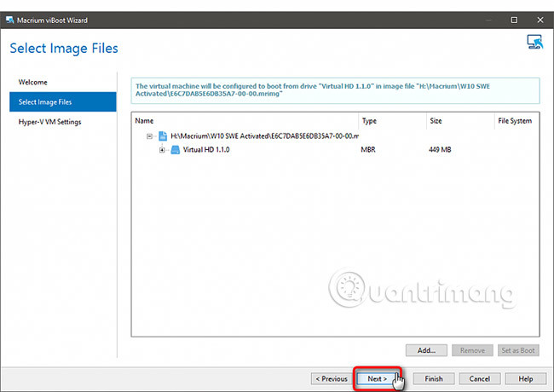Click the Macrium viBoot title bar icon
Viewport: 554px width, 392px height.
tap(10, 20)
